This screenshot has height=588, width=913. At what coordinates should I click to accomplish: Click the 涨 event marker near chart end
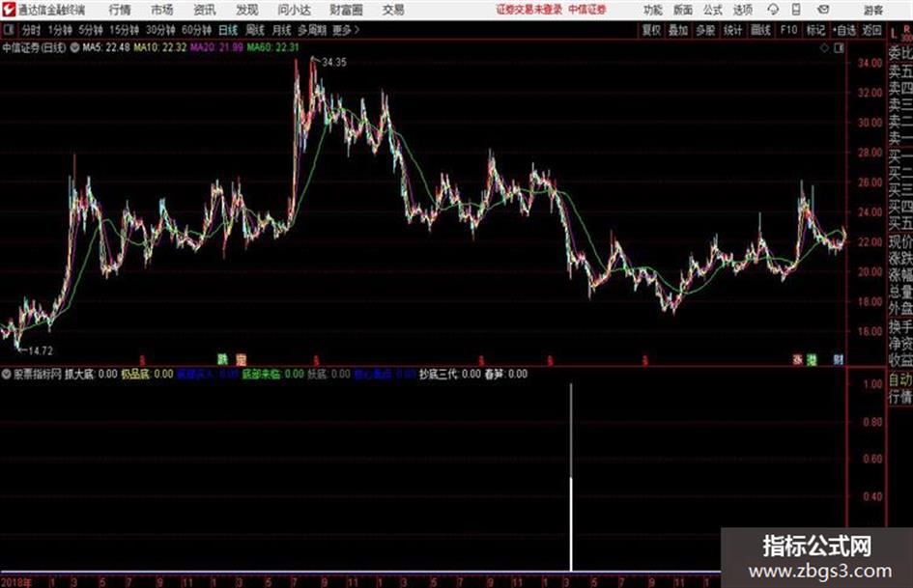tap(797, 360)
